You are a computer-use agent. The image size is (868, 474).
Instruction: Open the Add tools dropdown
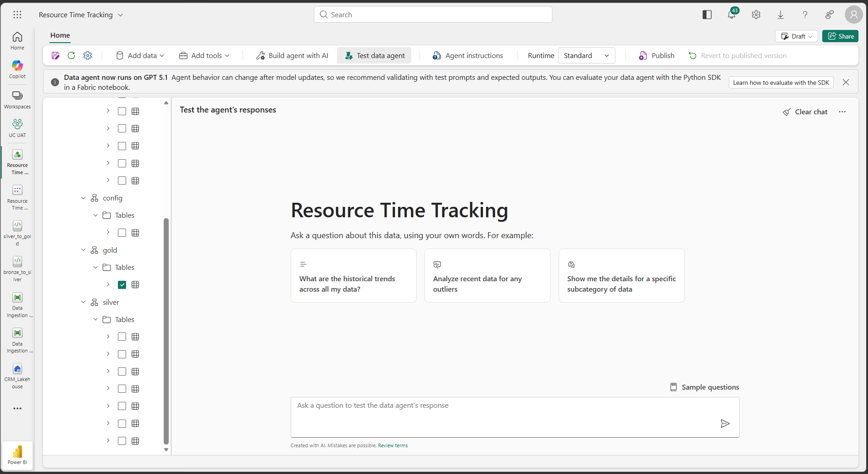pos(205,55)
